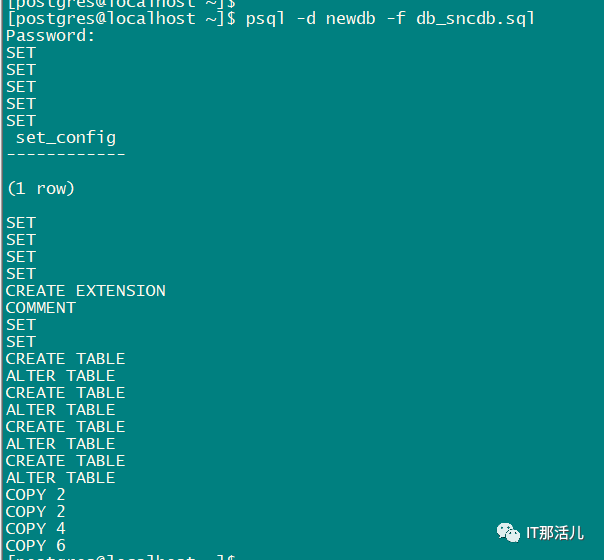Click the COMMENT output line
Screen dimensions: 604x560
tap(41, 308)
